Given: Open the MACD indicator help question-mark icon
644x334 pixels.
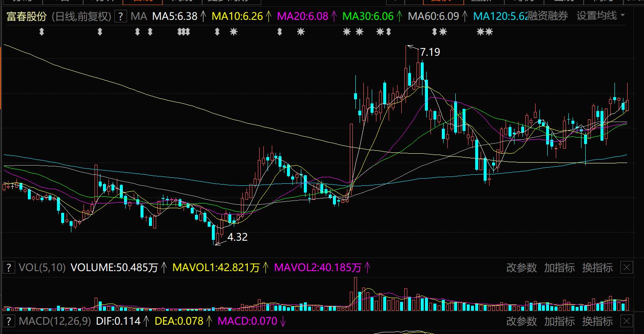Looking at the screenshot, I should click(8, 321).
